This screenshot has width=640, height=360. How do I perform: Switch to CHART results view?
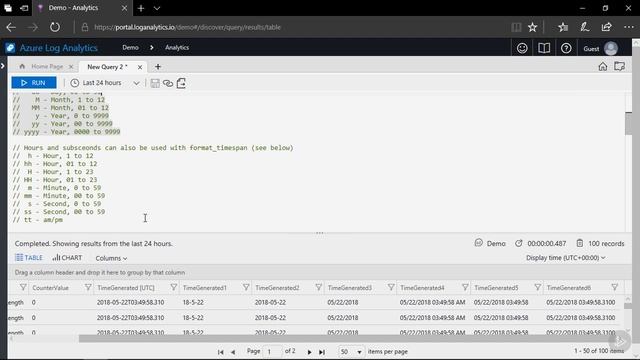pyautogui.click(x=67, y=258)
